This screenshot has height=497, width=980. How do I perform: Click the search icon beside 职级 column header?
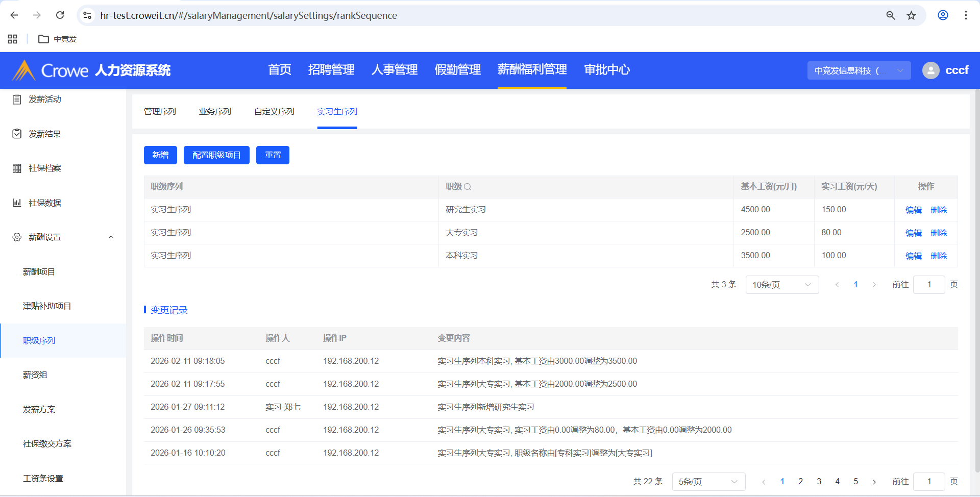[x=468, y=187]
